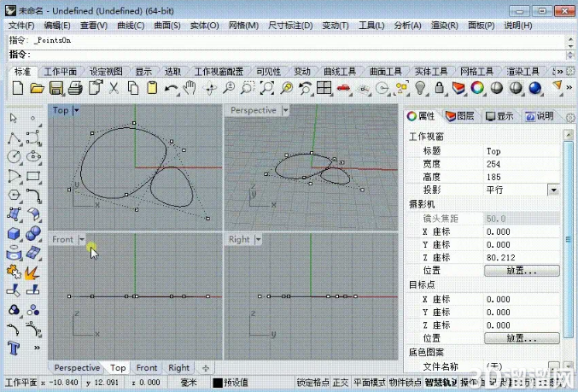Undo the last action with the arrow icon

click(171, 89)
